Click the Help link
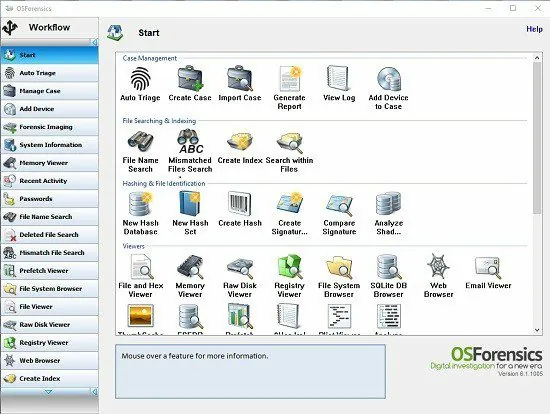The height and width of the screenshot is (414, 550). pos(534,29)
